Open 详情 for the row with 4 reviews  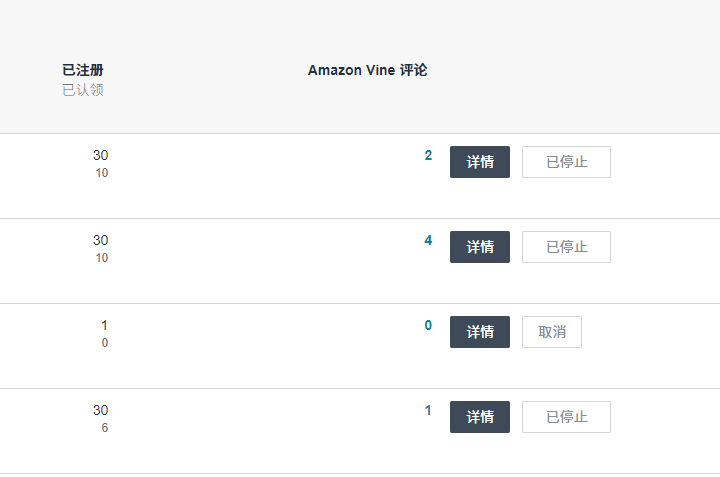click(x=479, y=247)
